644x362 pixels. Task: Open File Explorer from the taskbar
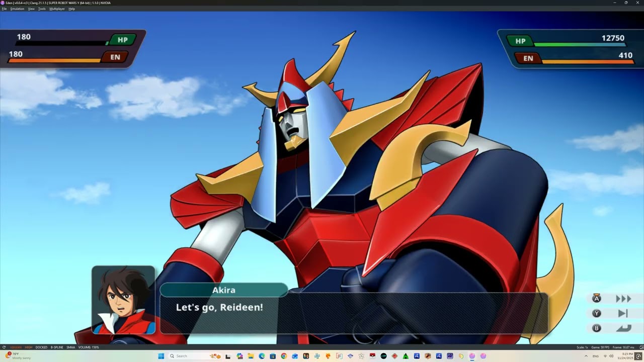(x=251, y=356)
